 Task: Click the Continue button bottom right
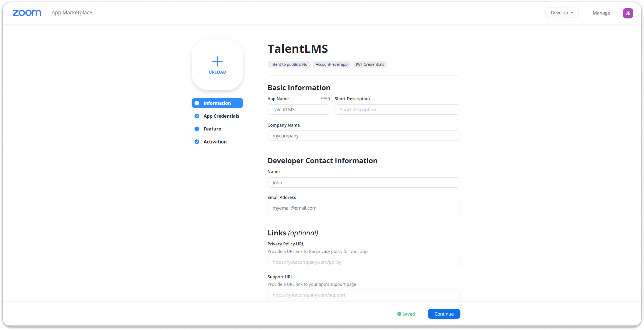pyautogui.click(x=444, y=314)
